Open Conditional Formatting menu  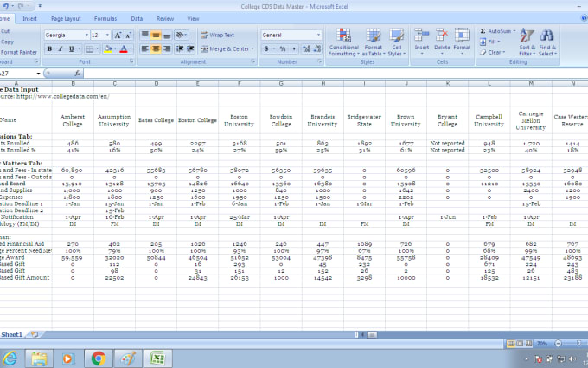pos(343,42)
